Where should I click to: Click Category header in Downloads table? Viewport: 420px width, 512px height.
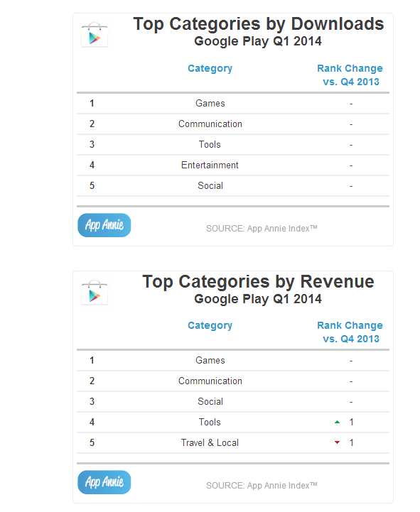(x=210, y=68)
